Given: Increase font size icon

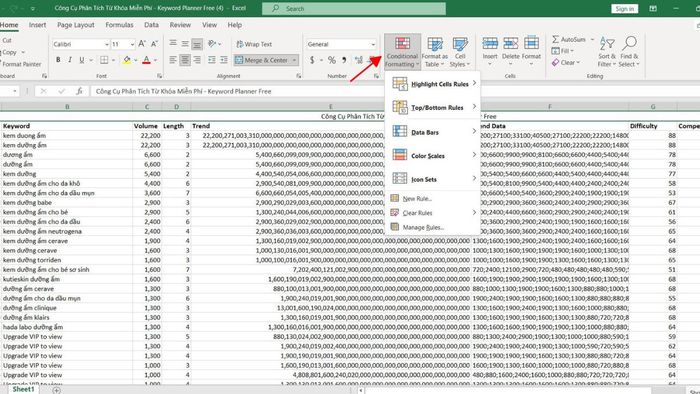Looking at the screenshot, I should click(x=142, y=44).
